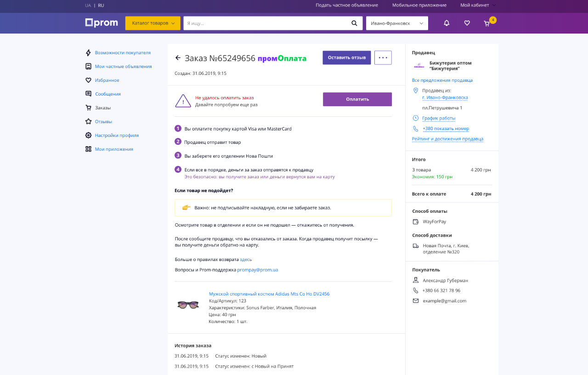Click the phone icon by seller number
588x375 pixels.
(x=416, y=129)
